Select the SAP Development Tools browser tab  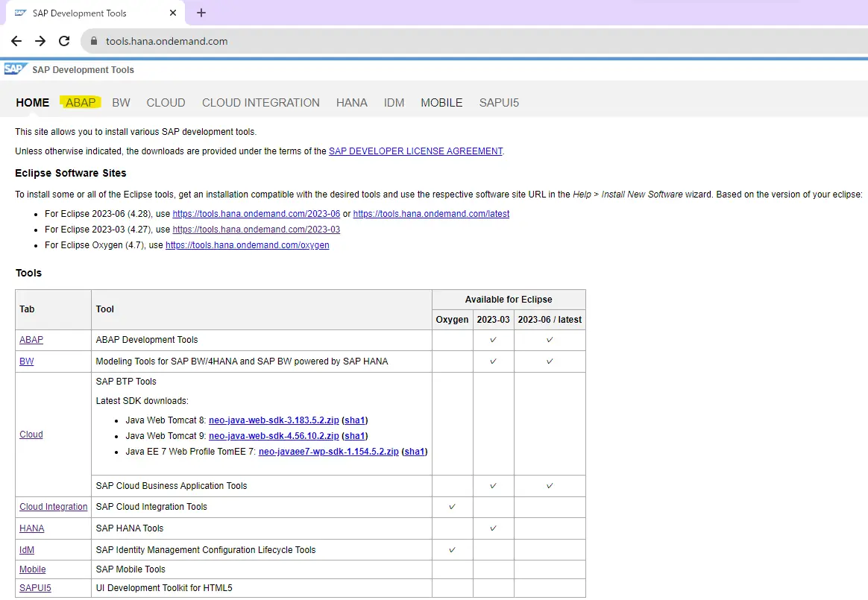pos(95,13)
